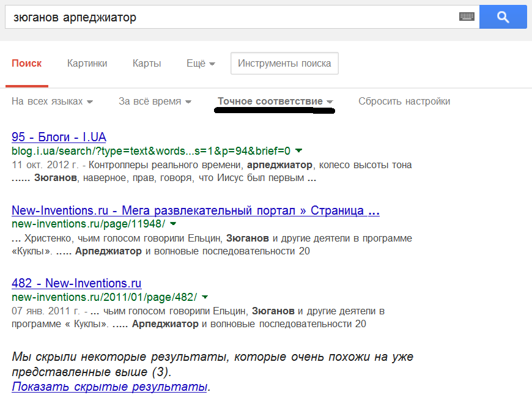The width and height of the screenshot is (532, 403).
Task: Click 'Сбросить настройки' to reset filters
Action: pyautogui.click(x=404, y=101)
